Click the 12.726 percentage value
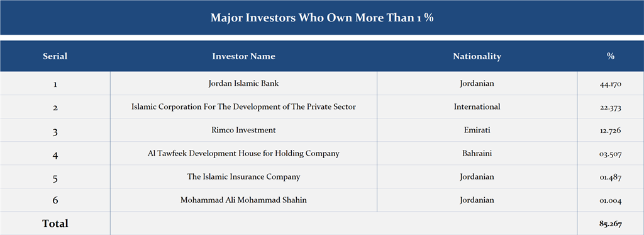 (x=610, y=131)
